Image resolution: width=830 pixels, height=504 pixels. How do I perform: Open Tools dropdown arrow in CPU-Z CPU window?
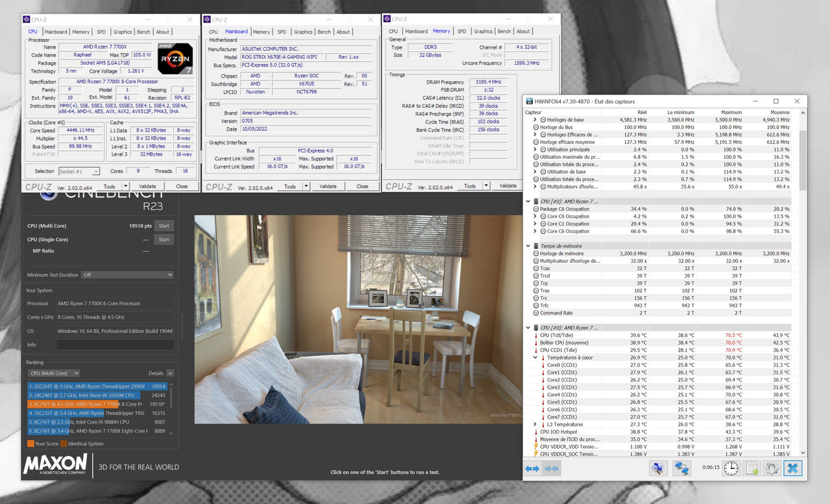127,187
